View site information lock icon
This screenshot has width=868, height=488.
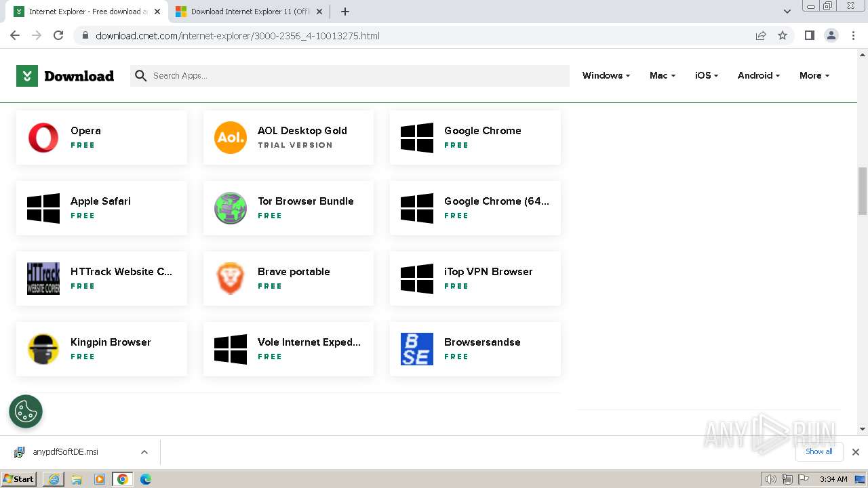pos(85,35)
